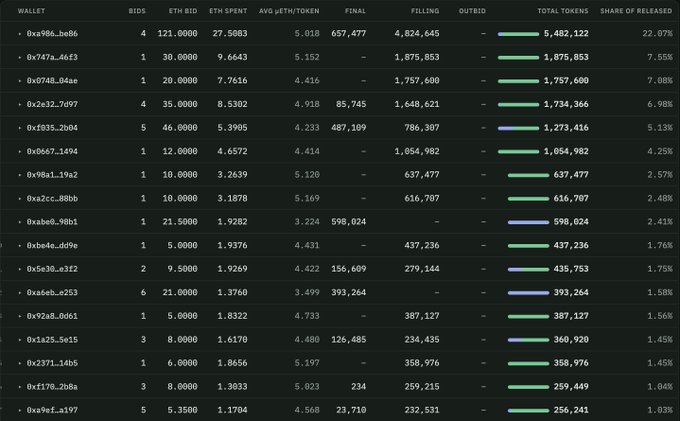Click ETH spent value 7.7616
Image resolution: width=680 pixels, height=421 pixels.
[x=232, y=81]
